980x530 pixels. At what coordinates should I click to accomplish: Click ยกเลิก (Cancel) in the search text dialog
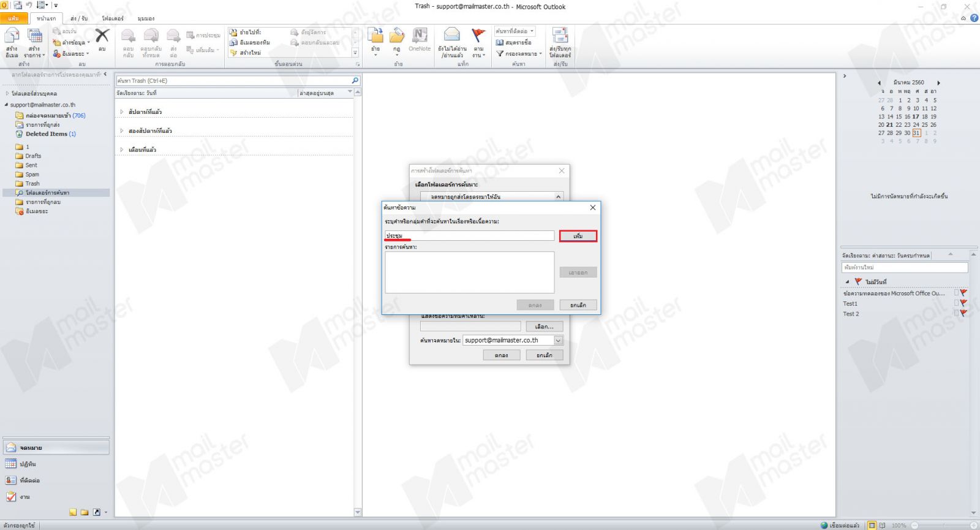(578, 305)
